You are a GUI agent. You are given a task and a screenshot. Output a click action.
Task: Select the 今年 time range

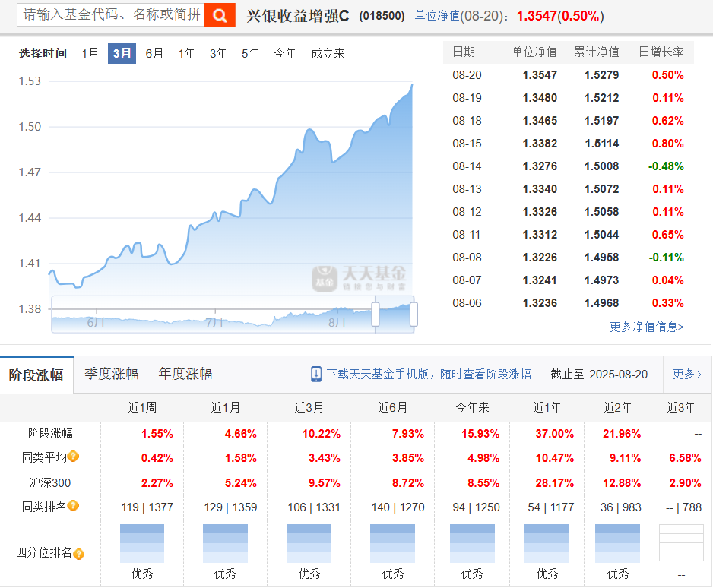click(x=285, y=54)
